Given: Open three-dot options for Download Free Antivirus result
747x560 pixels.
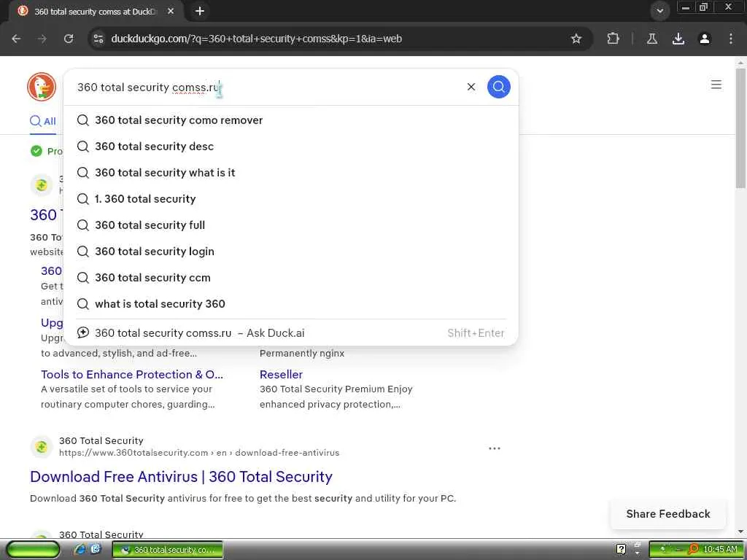Looking at the screenshot, I should click(x=494, y=448).
